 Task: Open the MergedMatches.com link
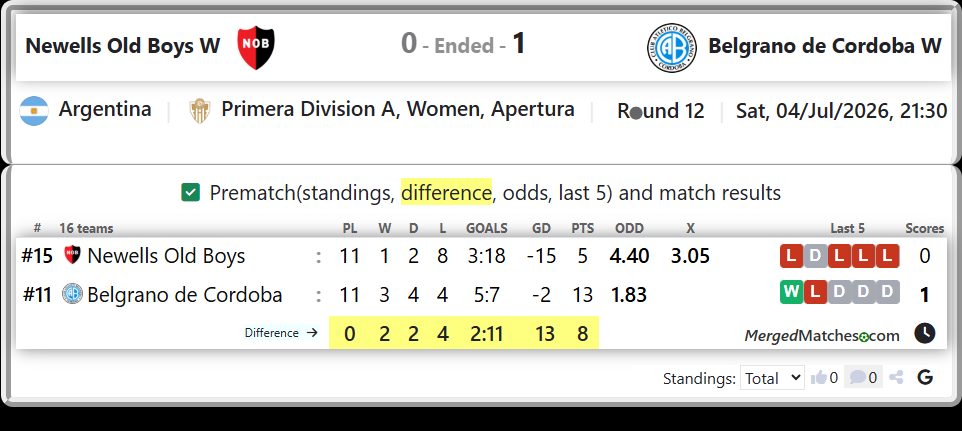pyautogui.click(x=822, y=335)
